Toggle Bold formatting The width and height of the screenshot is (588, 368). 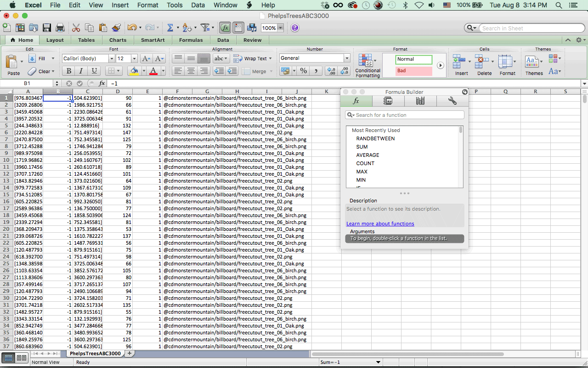click(68, 71)
